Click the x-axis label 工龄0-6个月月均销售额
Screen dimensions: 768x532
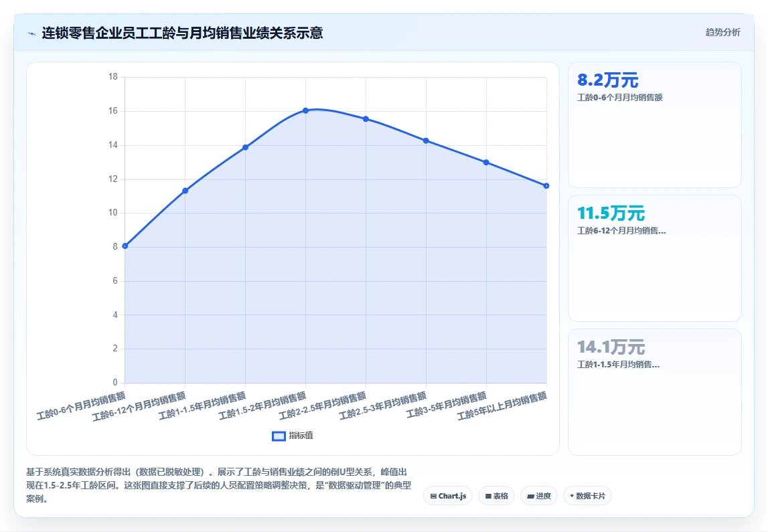81,406
